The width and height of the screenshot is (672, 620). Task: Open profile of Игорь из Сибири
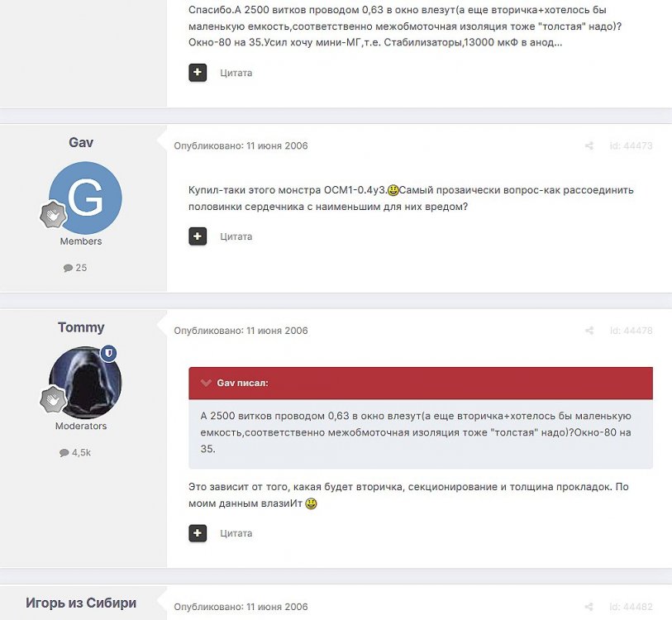pyautogui.click(x=81, y=603)
